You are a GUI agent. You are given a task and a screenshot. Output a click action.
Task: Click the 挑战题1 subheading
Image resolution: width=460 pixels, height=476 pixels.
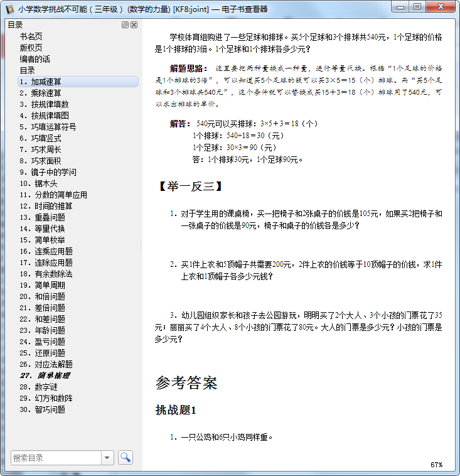(176, 410)
